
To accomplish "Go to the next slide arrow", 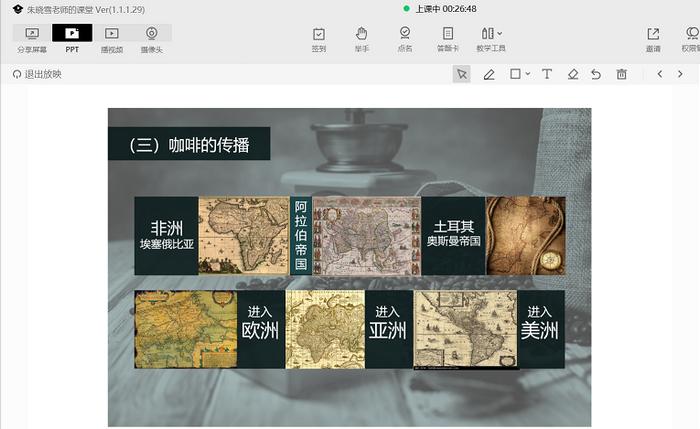I will click(680, 74).
